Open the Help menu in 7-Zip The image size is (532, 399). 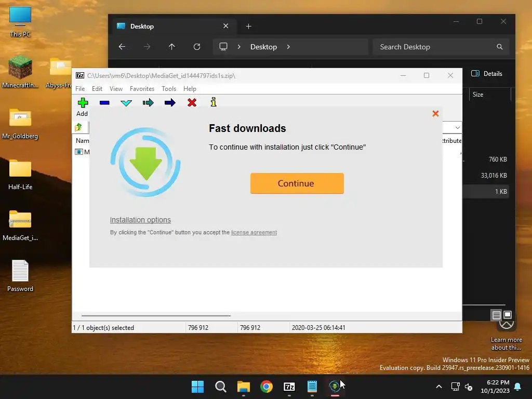(x=190, y=88)
